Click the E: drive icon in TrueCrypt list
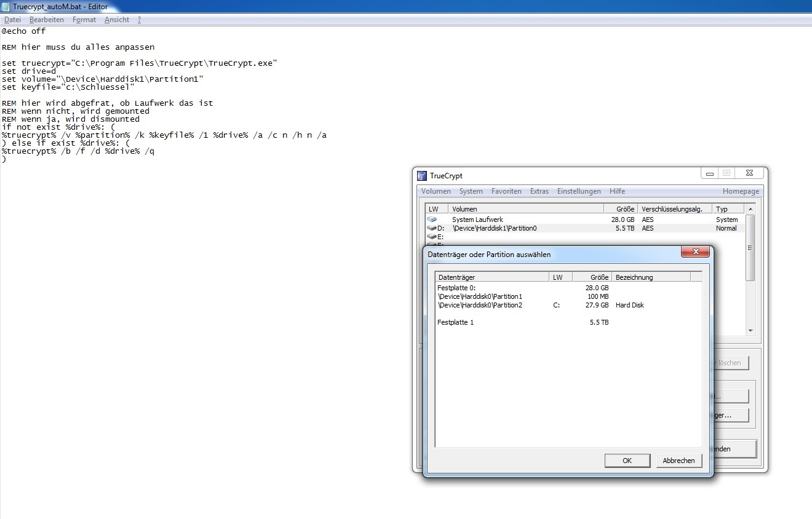This screenshot has height=519, width=812. (x=432, y=236)
